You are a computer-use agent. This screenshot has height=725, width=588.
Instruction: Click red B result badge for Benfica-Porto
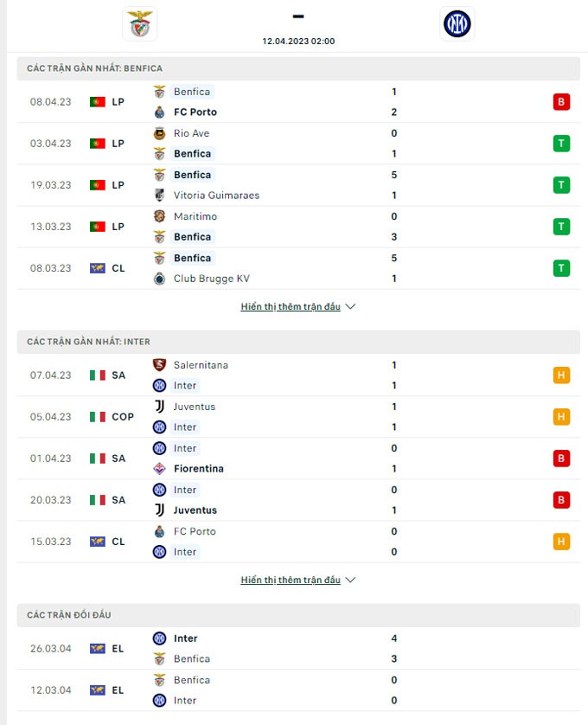tap(562, 102)
